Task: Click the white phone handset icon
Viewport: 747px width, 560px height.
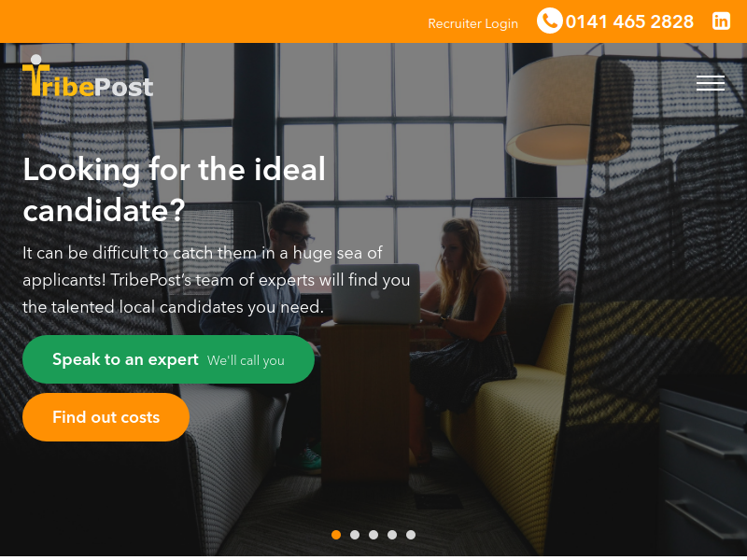Action: 550,21
